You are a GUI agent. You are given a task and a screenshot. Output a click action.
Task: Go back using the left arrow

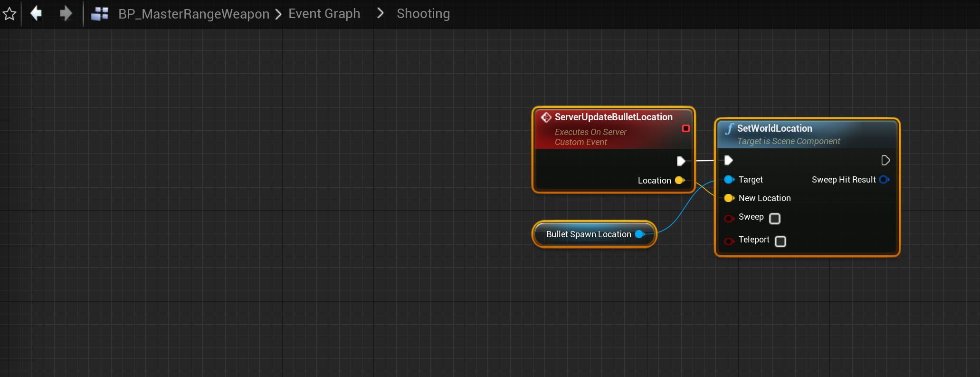point(36,13)
